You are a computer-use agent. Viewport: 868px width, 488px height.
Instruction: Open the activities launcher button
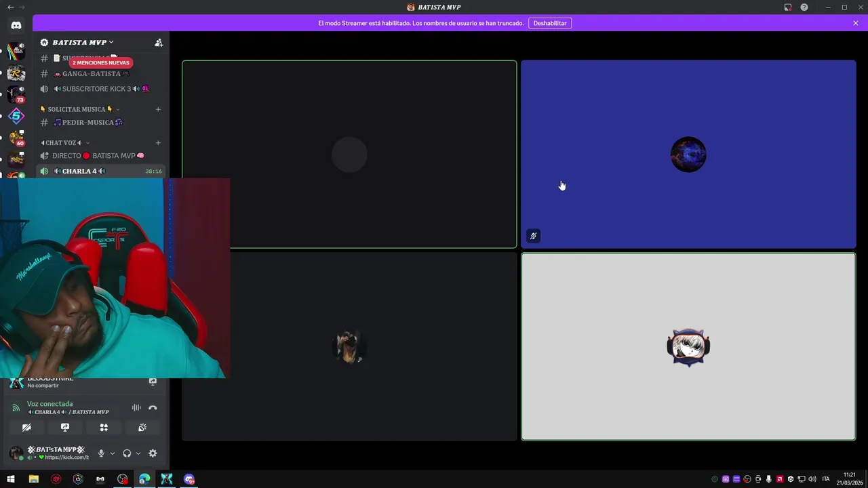[x=104, y=428]
